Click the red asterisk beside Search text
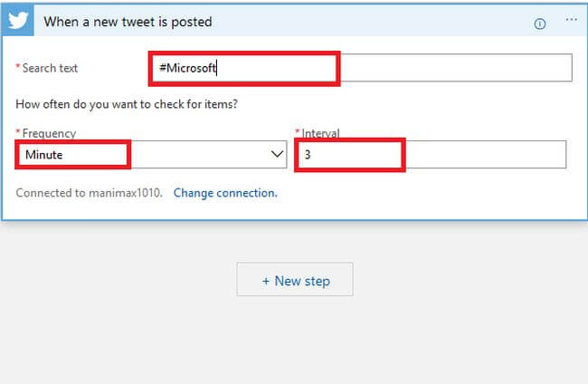Viewport: 588px width, 384px height. pyautogui.click(x=17, y=68)
